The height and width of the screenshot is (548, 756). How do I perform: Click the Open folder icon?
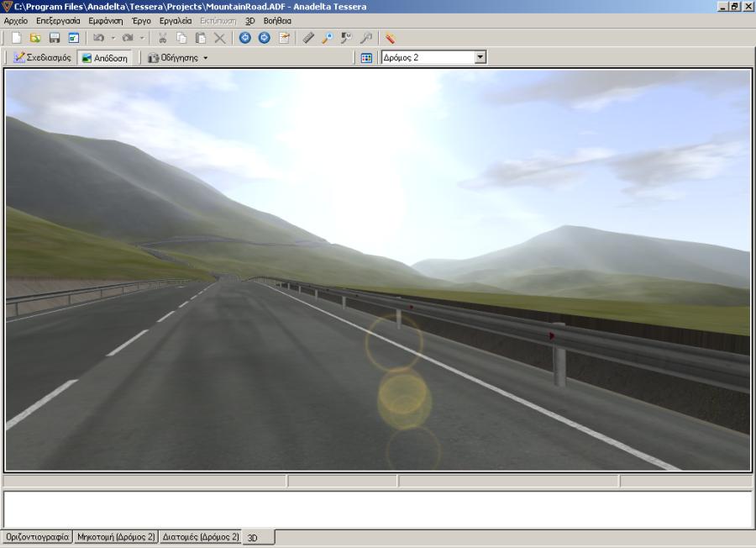click(x=35, y=38)
